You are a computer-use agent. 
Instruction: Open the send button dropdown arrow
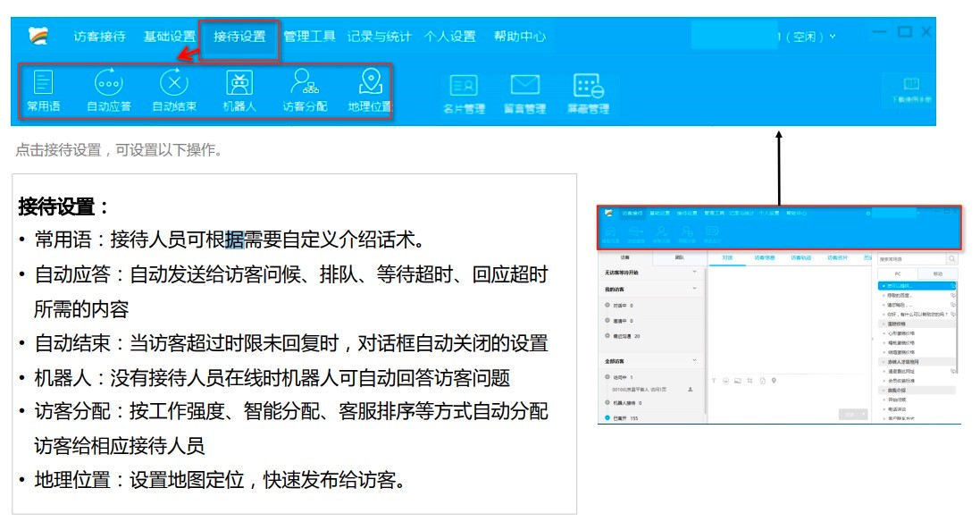[x=865, y=415]
